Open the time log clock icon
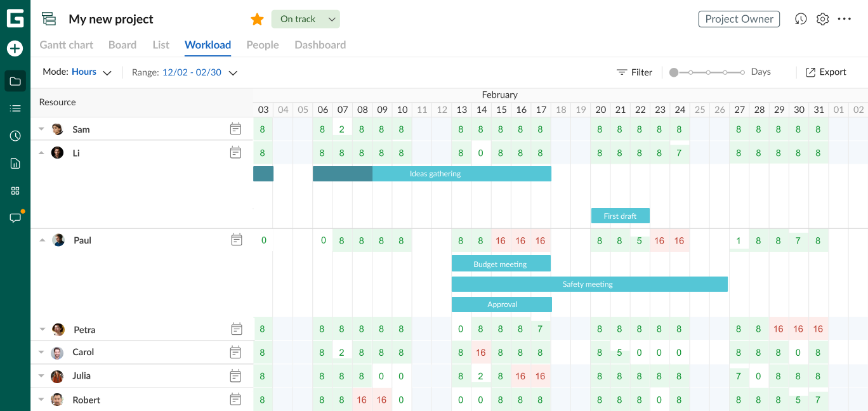Viewport: 868px width, 411px height. click(15, 135)
